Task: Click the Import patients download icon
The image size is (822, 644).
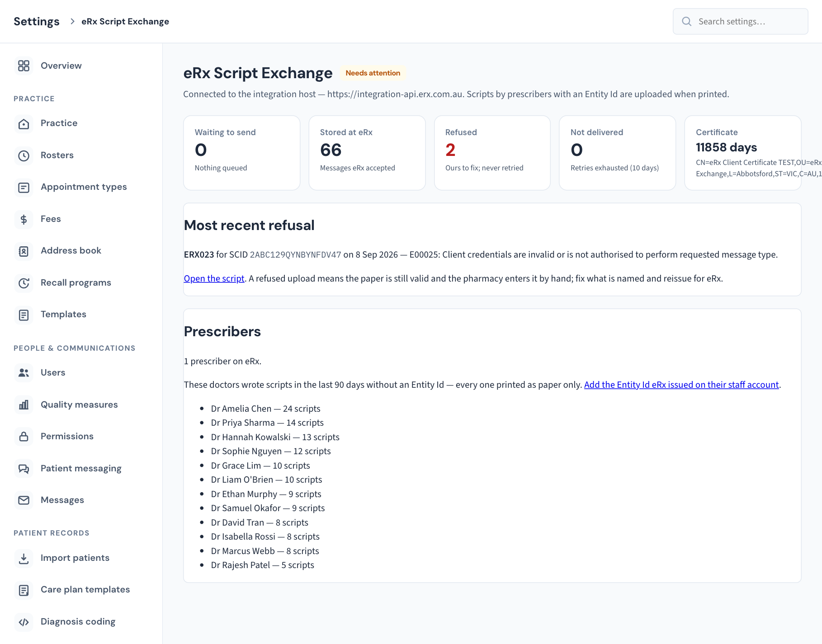Action: pyautogui.click(x=24, y=558)
